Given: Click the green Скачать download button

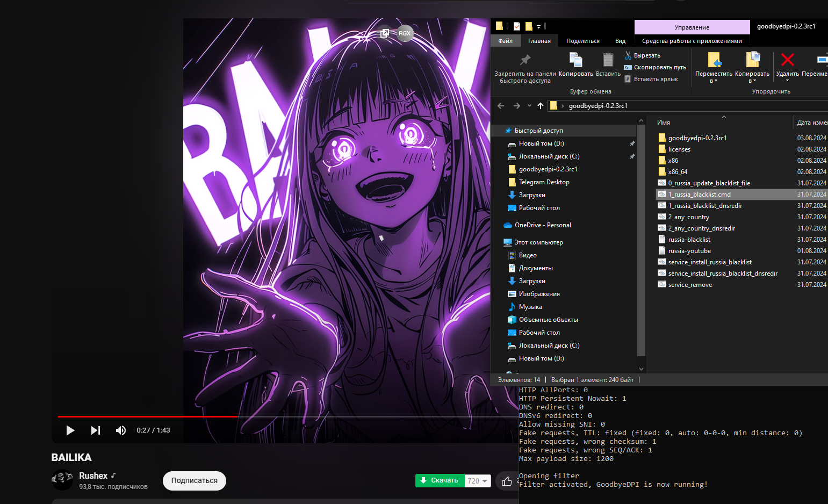Looking at the screenshot, I should click(x=440, y=480).
